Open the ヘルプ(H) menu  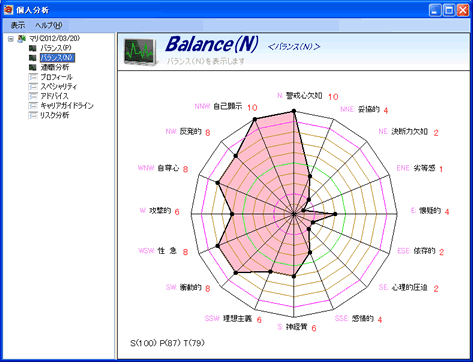[49, 25]
